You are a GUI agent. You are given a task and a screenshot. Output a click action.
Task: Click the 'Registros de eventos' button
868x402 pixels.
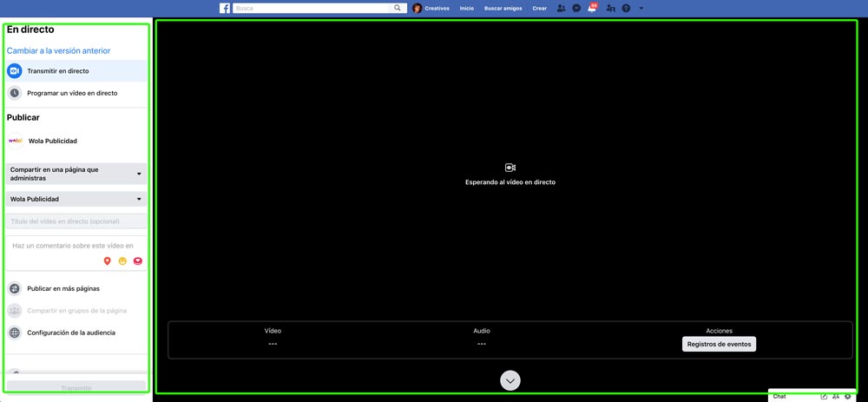pyautogui.click(x=719, y=344)
